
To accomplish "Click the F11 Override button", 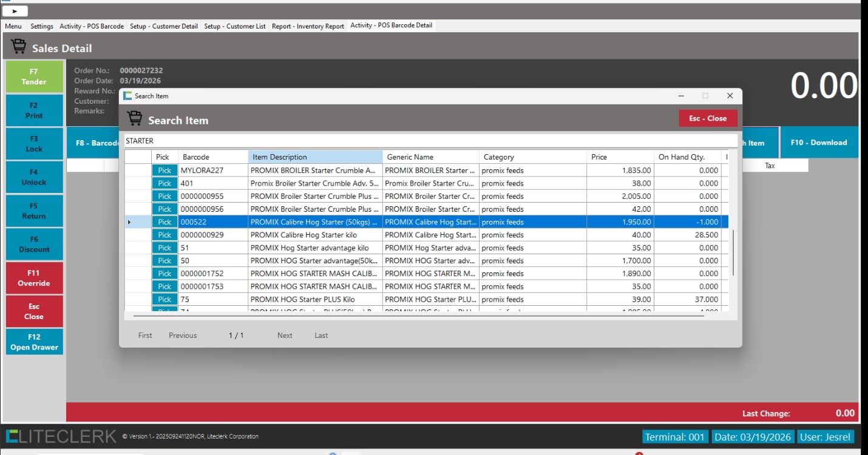I will [x=34, y=278].
